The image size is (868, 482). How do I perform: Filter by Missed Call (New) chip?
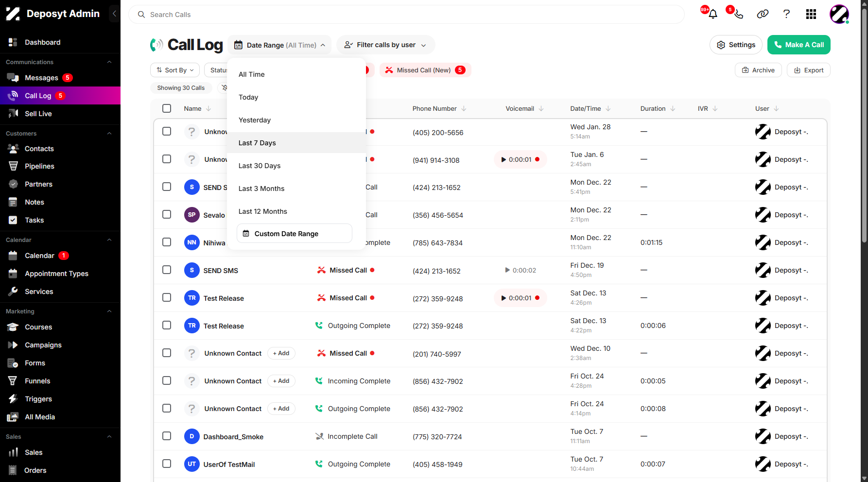tap(425, 70)
